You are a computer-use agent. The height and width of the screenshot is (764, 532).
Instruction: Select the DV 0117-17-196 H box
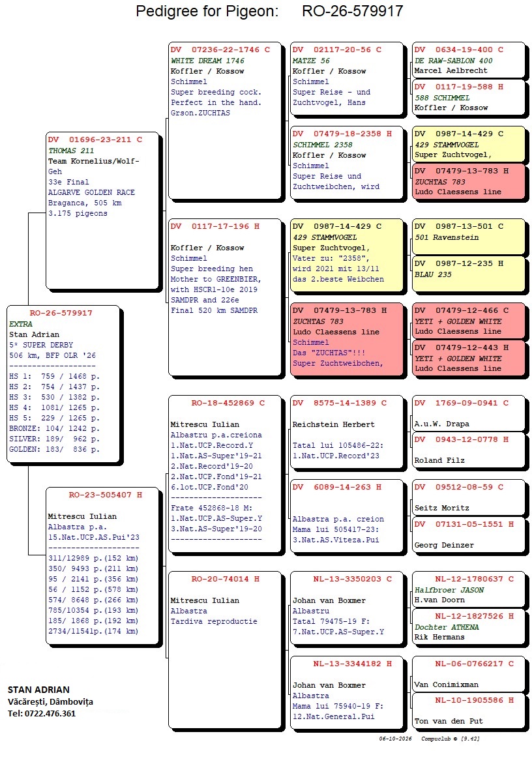(x=224, y=297)
